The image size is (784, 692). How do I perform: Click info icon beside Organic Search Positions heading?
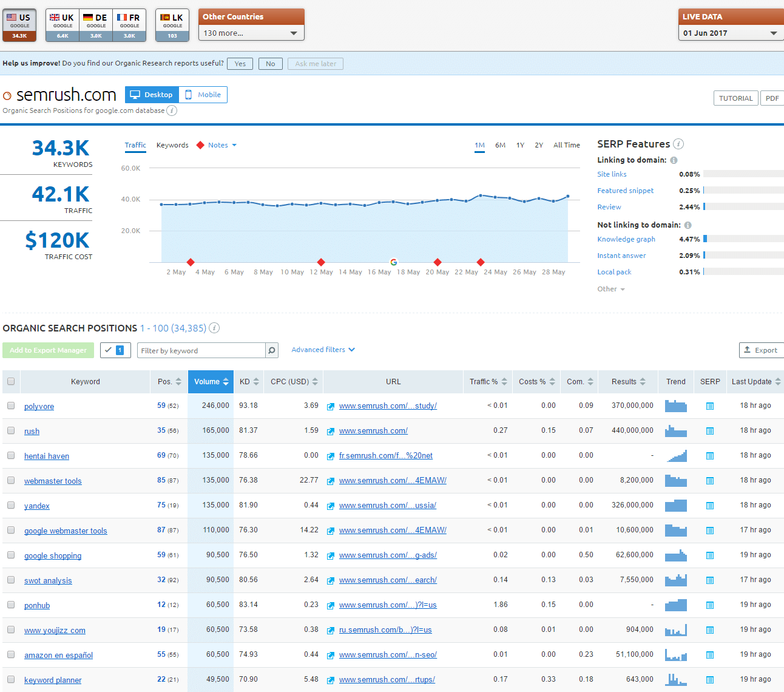(214, 328)
